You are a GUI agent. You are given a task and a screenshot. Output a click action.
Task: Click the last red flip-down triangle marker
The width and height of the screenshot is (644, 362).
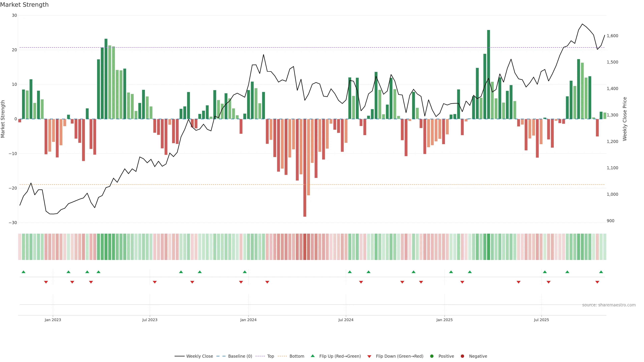[597, 282]
